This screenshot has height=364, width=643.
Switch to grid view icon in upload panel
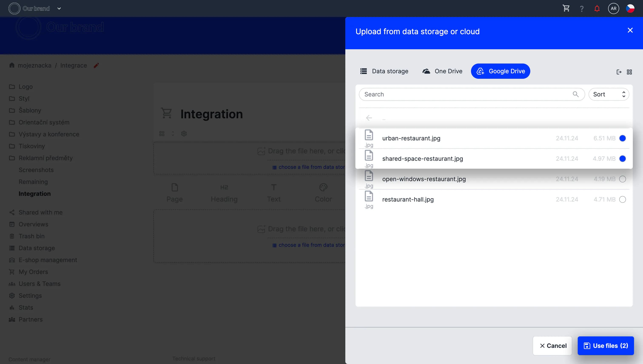pyautogui.click(x=629, y=72)
